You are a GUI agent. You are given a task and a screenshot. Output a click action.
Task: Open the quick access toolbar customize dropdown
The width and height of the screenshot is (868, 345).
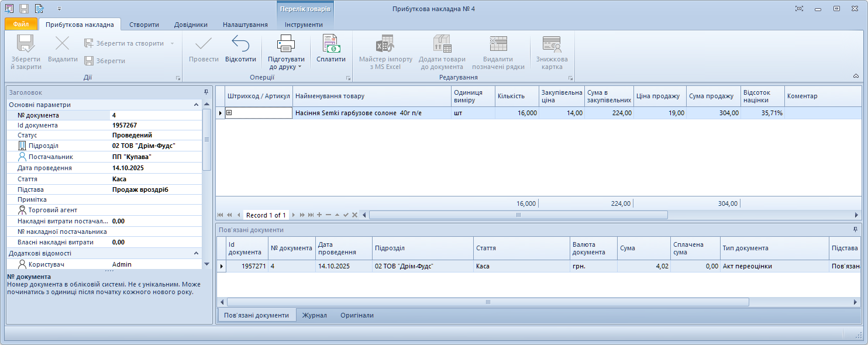pyautogui.click(x=59, y=9)
